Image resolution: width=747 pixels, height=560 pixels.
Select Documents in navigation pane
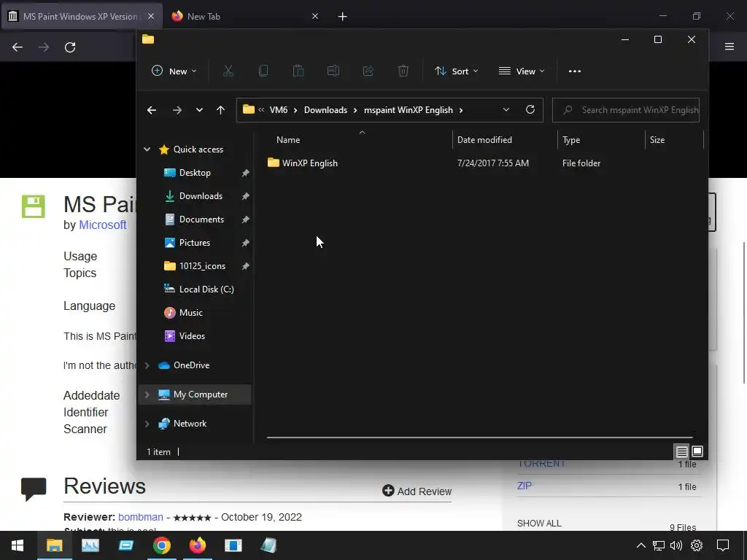[x=201, y=219]
